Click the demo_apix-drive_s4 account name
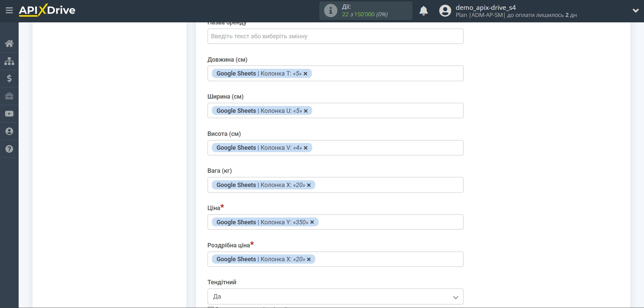Viewport: 644px width, 308px height. (x=485, y=7)
